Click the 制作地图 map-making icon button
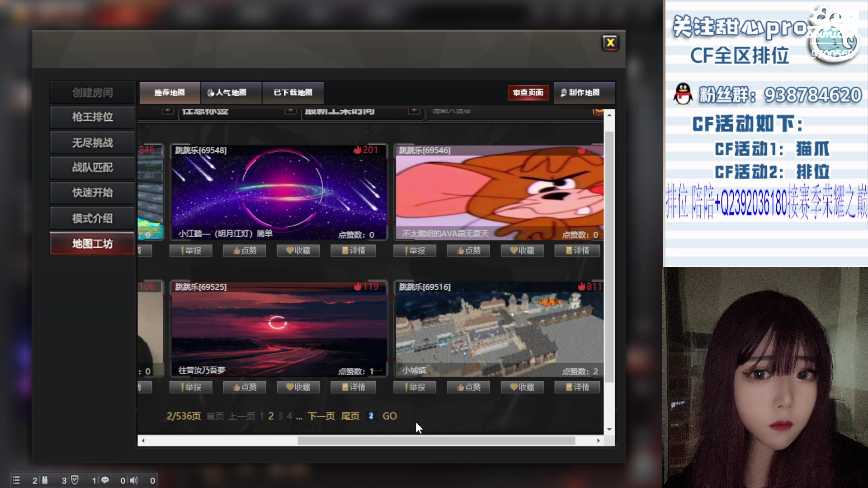 585,93
